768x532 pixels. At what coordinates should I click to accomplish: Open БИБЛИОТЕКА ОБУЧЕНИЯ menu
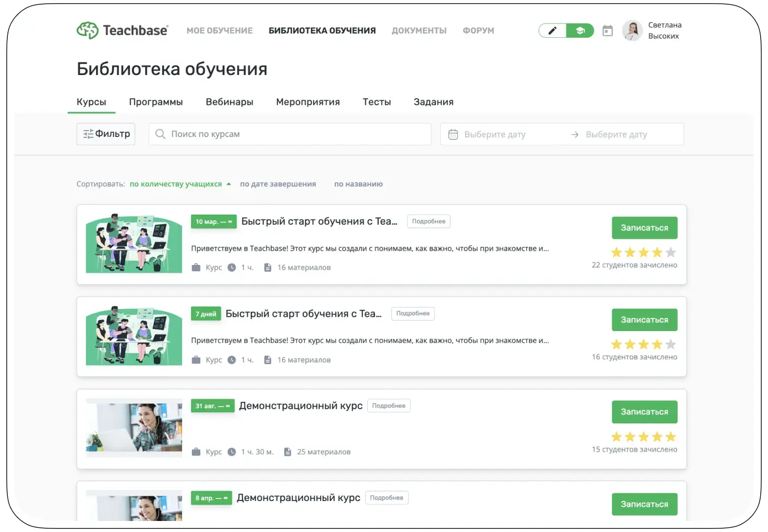[x=322, y=30]
